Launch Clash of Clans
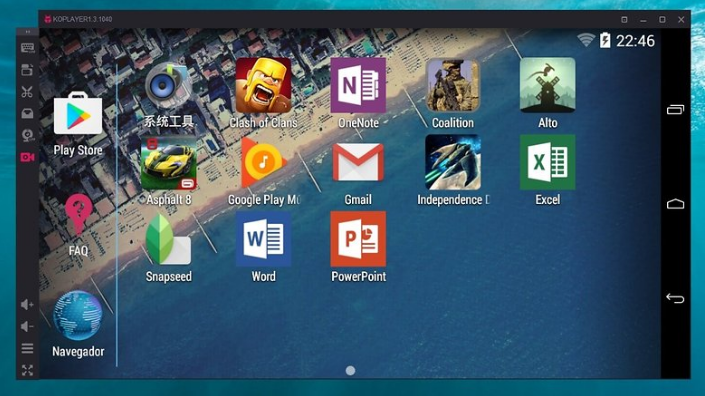The image size is (705, 396). pyautogui.click(x=263, y=85)
